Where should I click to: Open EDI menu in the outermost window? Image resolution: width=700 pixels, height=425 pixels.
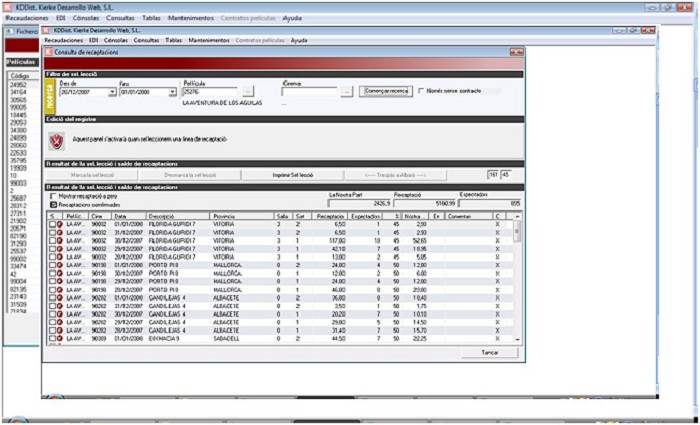(60, 18)
